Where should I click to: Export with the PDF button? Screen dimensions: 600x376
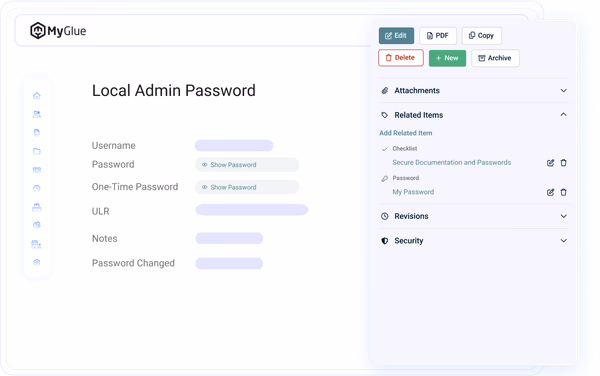point(438,36)
